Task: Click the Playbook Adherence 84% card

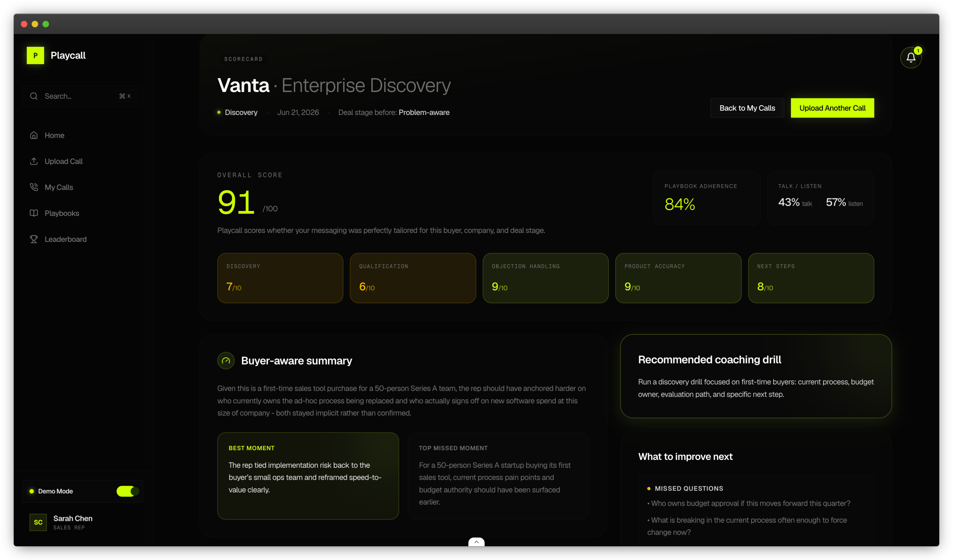Action: (707, 198)
